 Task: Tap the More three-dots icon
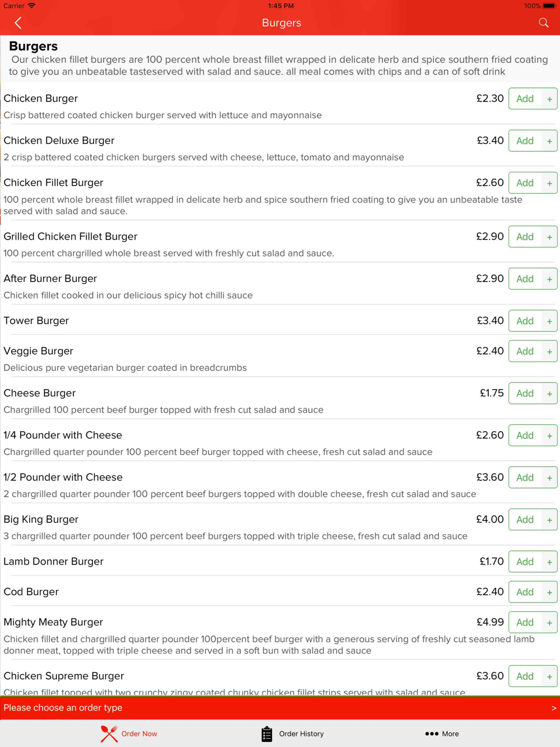click(431, 734)
